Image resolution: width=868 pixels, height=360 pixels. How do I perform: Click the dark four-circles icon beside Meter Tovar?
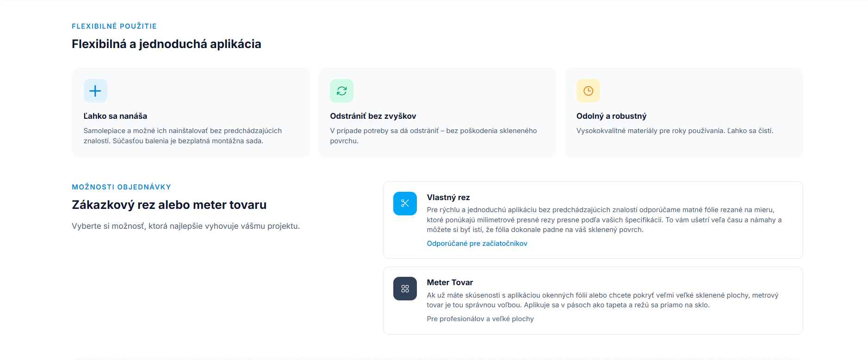(405, 288)
